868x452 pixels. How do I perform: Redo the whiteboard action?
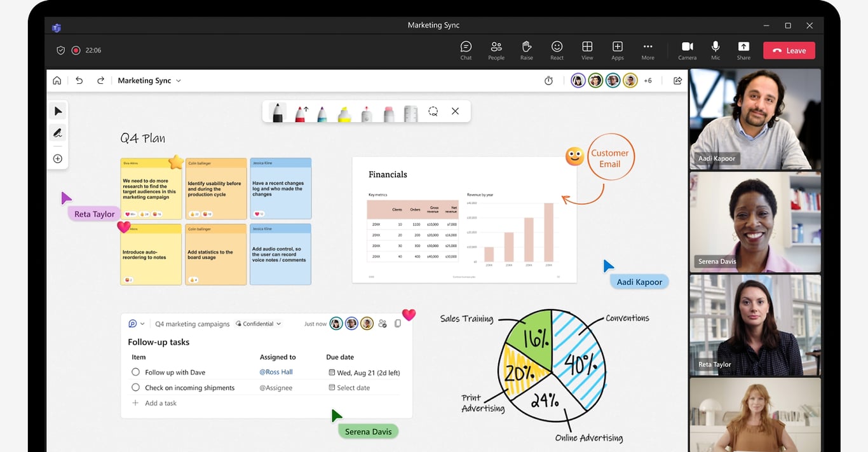[x=100, y=81]
